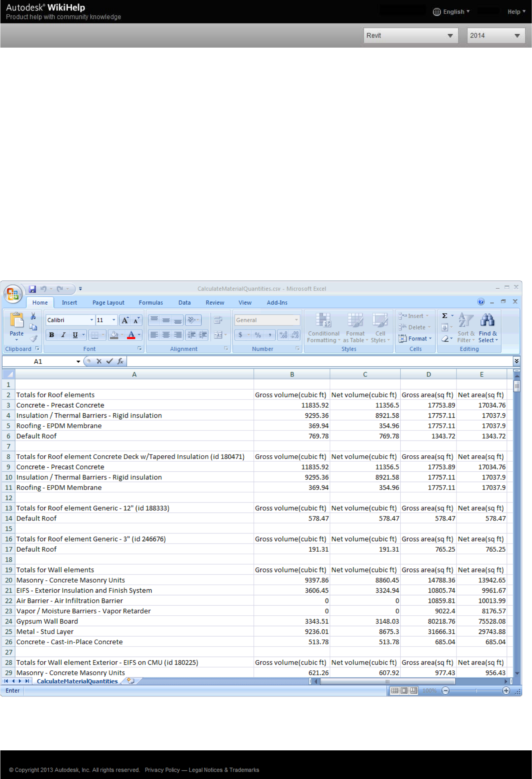The image size is (532, 779).
Task: Open Excel Help question mark icon
Action: 481,302
